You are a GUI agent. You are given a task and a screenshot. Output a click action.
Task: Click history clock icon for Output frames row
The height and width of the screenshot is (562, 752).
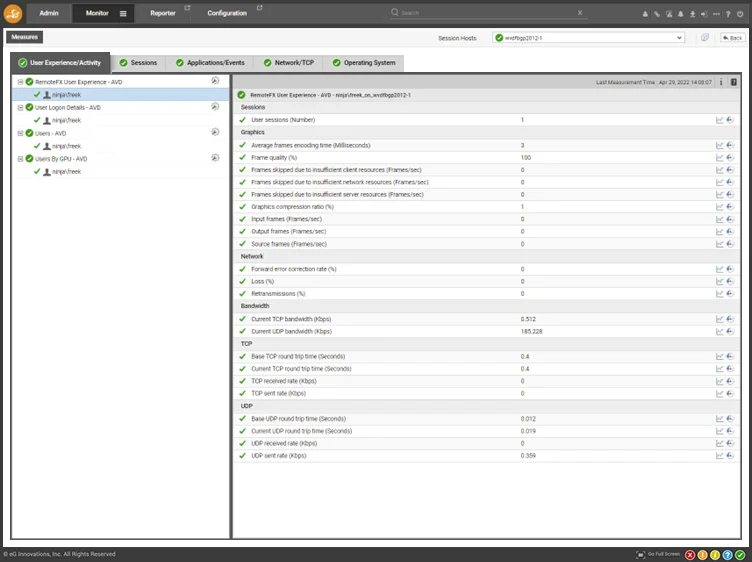pyautogui.click(x=730, y=232)
